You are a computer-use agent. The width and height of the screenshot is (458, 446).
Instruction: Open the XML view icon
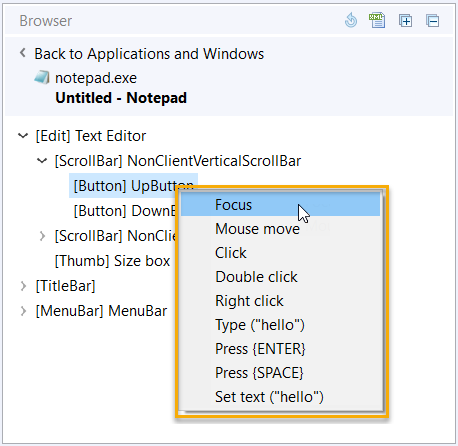(377, 20)
